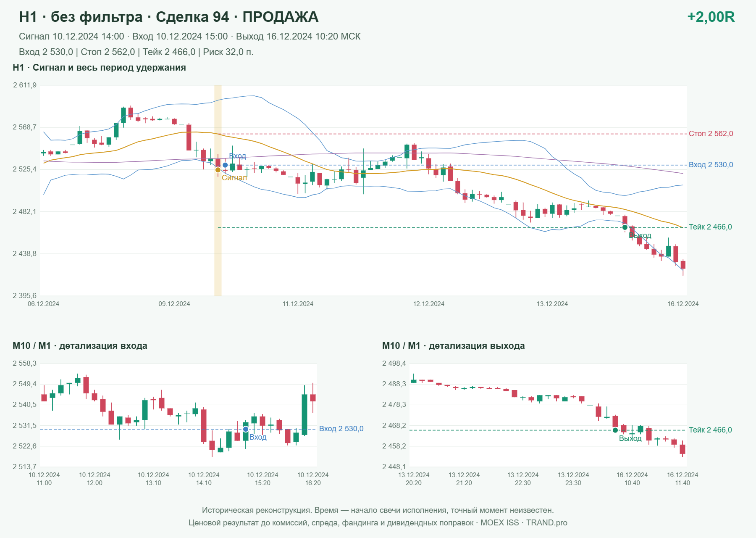Click the 10.12.2024 14:10 time axis label

pos(204,479)
